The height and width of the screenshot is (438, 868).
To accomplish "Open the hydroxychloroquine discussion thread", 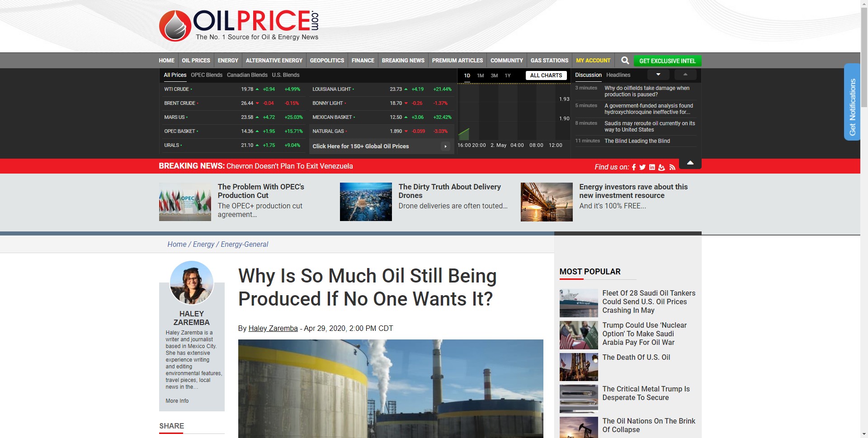I will (x=649, y=109).
